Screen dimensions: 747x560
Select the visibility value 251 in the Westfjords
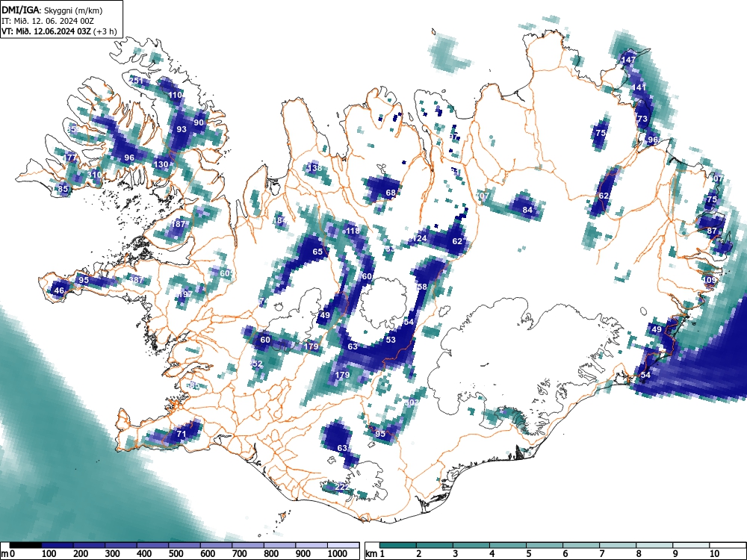click(136, 81)
